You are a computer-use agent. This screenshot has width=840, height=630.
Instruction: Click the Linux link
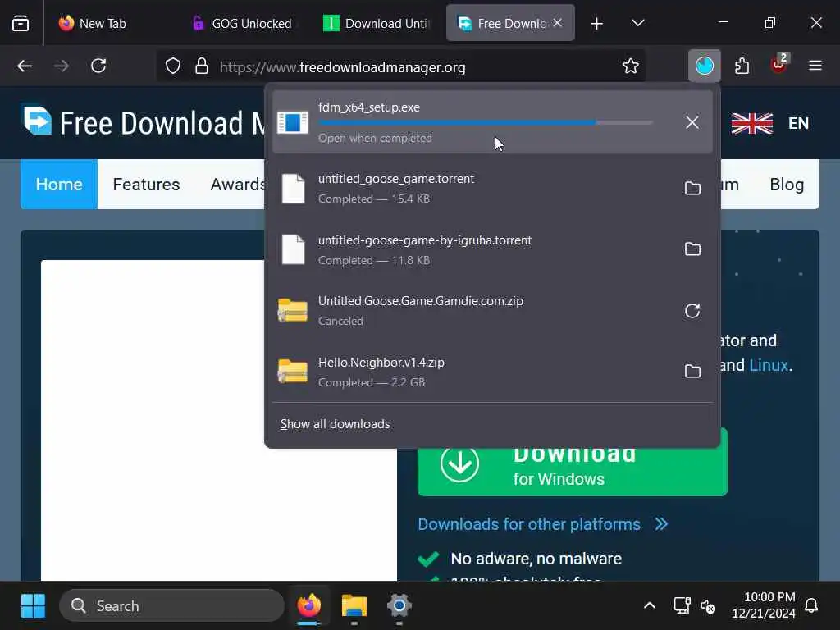769,365
